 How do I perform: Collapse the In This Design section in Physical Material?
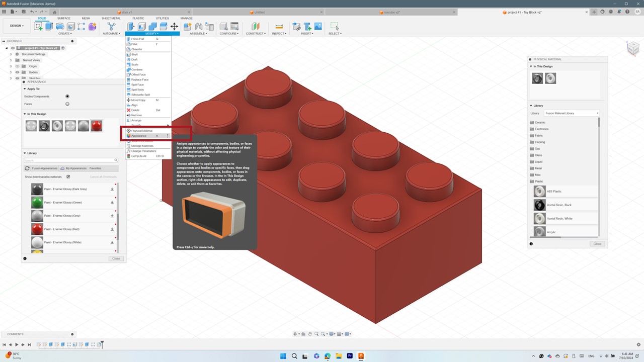click(x=531, y=66)
